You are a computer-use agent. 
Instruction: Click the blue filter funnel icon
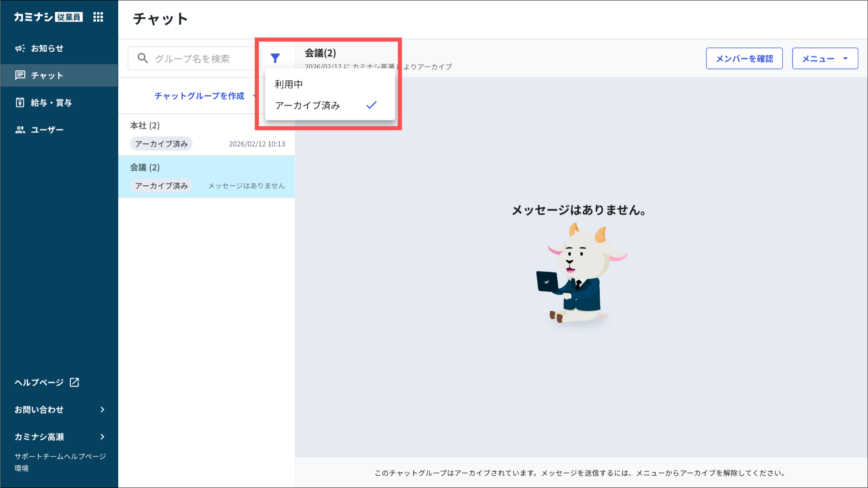coord(275,58)
